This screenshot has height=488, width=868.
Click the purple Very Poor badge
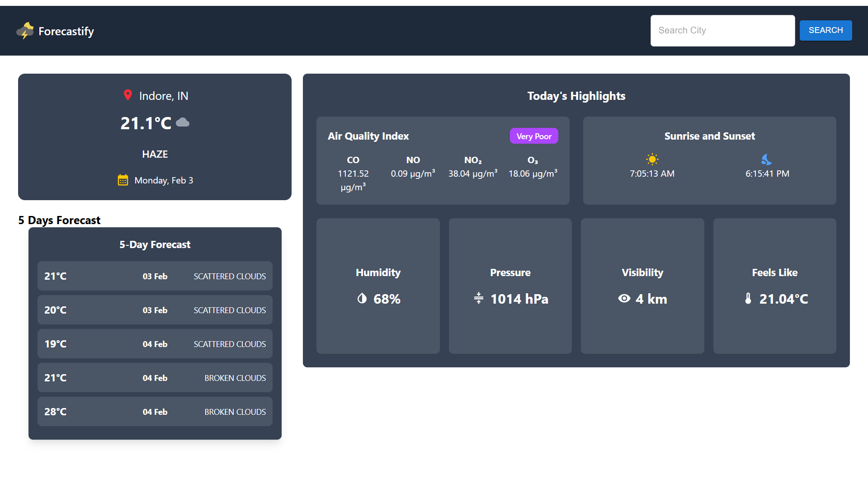point(534,136)
